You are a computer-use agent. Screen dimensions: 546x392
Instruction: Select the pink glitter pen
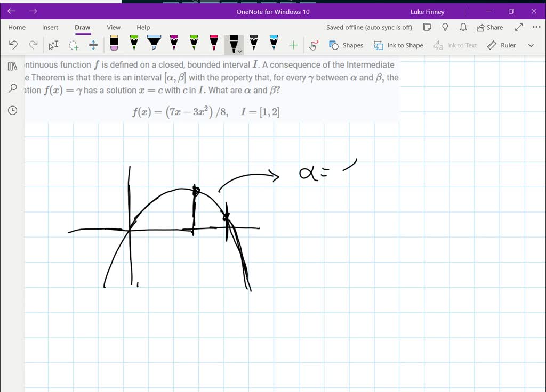click(x=214, y=45)
